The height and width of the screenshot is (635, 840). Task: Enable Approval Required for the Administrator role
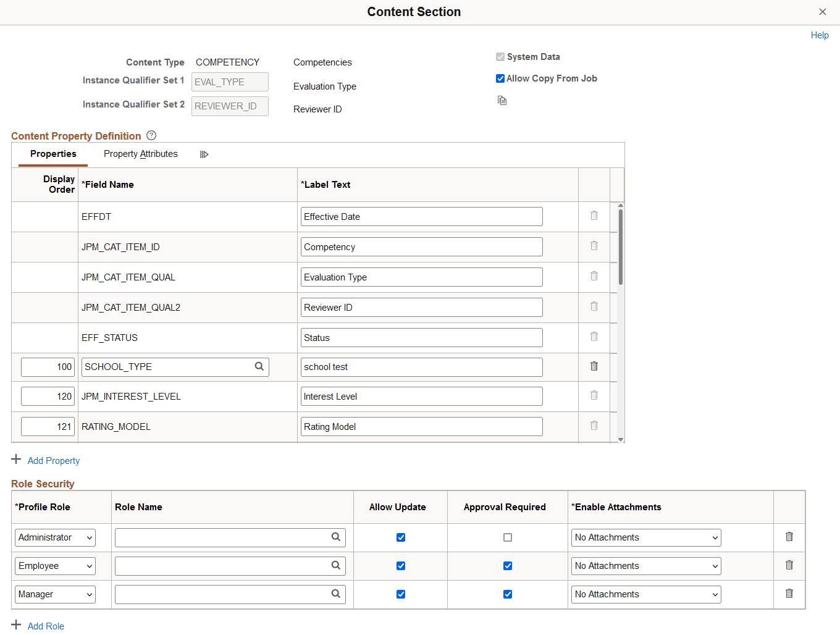click(507, 537)
